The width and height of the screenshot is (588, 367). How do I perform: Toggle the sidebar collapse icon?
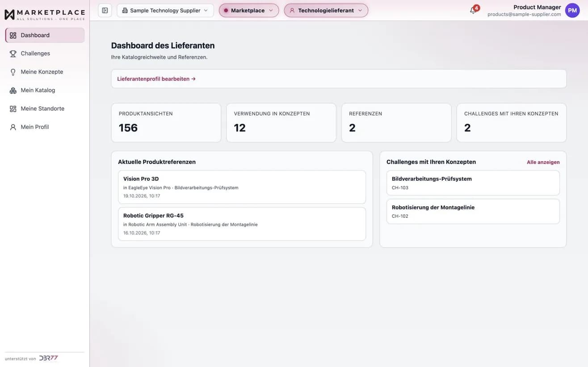(x=105, y=10)
